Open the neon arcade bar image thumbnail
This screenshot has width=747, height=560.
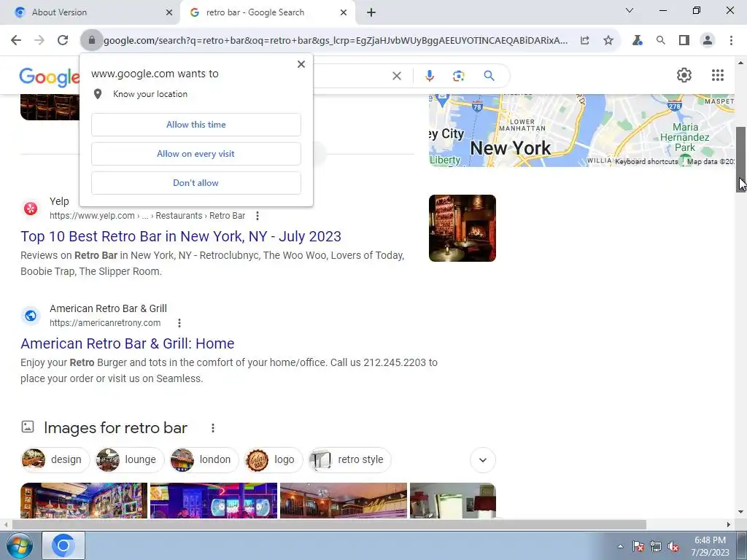[214, 500]
